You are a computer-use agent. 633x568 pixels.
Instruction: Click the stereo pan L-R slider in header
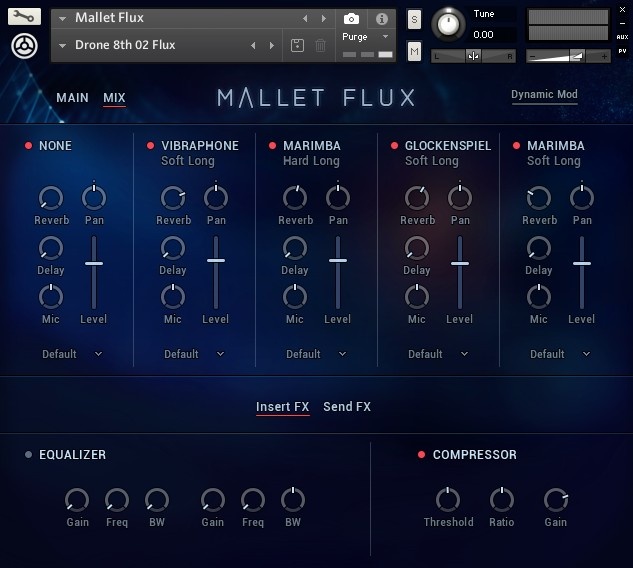[x=473, y=56]
